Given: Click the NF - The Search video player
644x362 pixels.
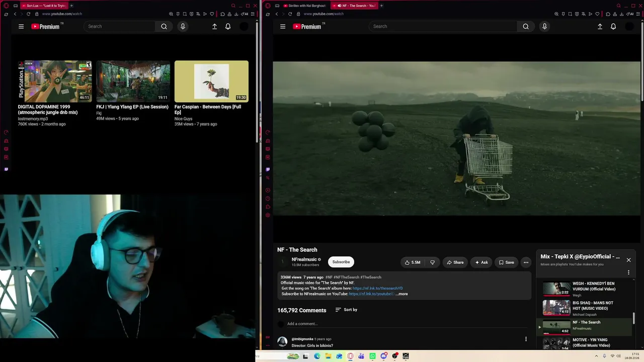Looking at the screenshot, I should click(457, 139).
